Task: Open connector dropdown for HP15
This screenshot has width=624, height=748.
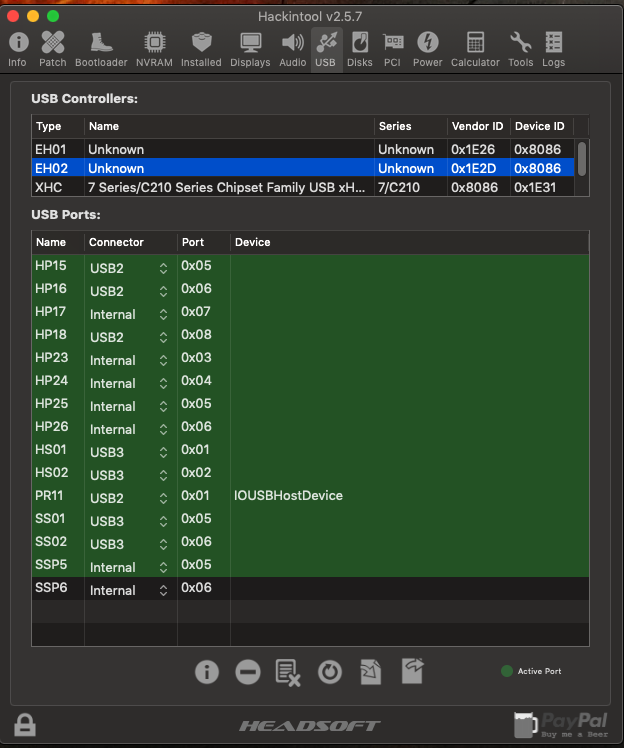Action: pyautogui.click(x=129, y=268)
